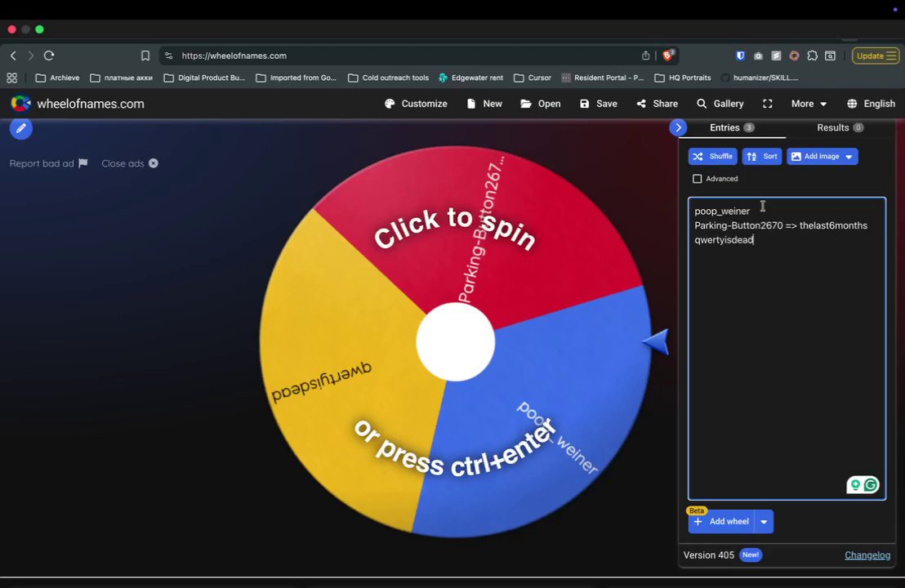Toggle fullscreen mode icon

[x=767, y=104]
